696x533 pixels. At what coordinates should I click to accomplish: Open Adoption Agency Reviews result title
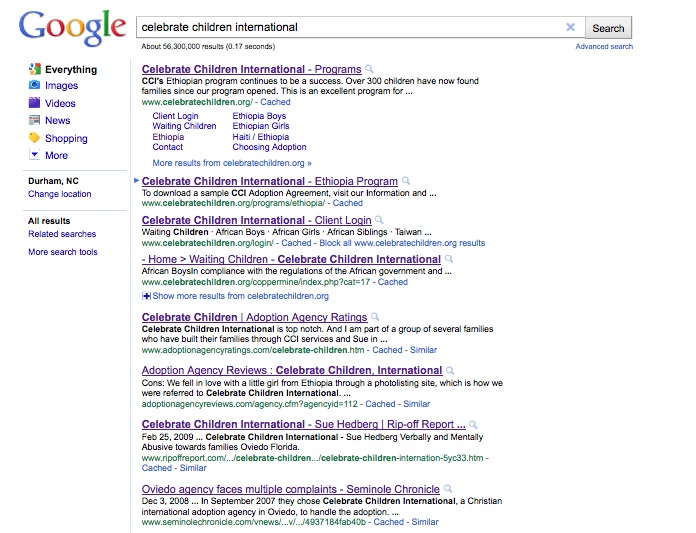[x=292, y=370]
